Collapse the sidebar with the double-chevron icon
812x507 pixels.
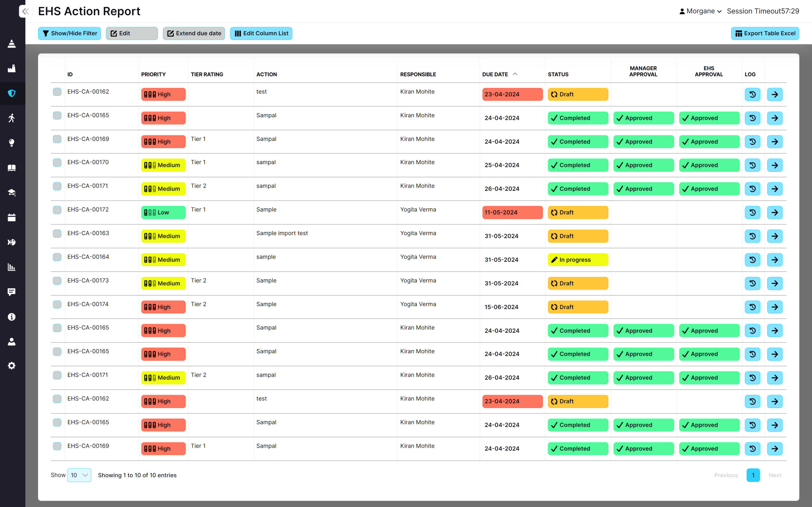25,11
